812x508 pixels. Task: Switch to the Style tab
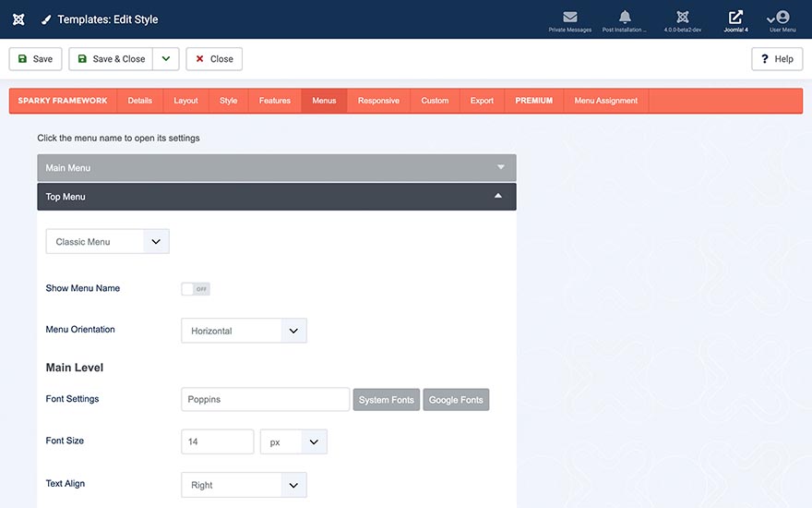[x=229, y=101]
